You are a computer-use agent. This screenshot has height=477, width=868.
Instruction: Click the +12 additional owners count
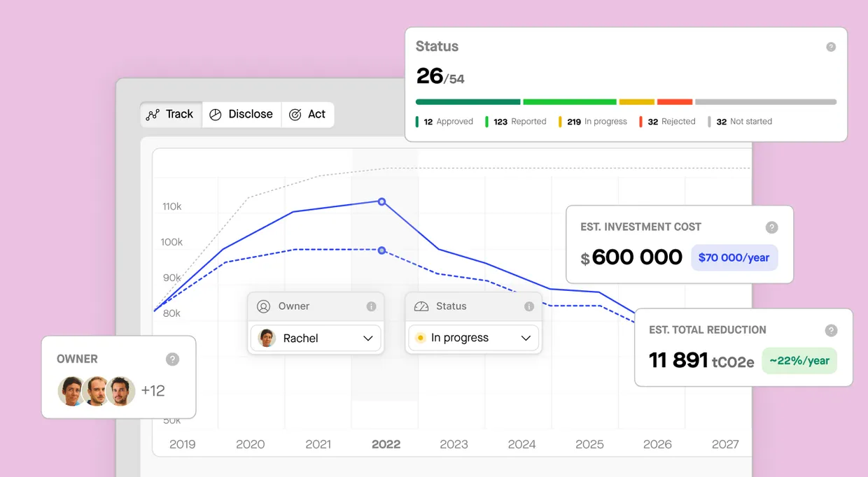tap(153, 391)
